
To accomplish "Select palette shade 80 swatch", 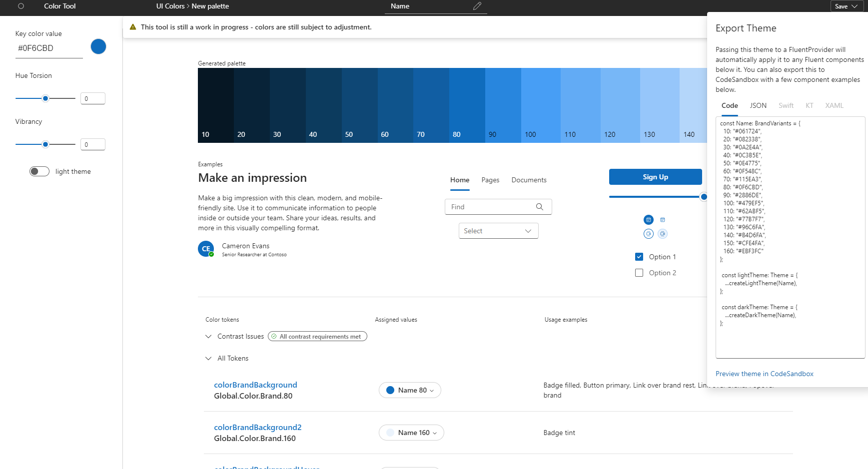I will pos(467,105).
